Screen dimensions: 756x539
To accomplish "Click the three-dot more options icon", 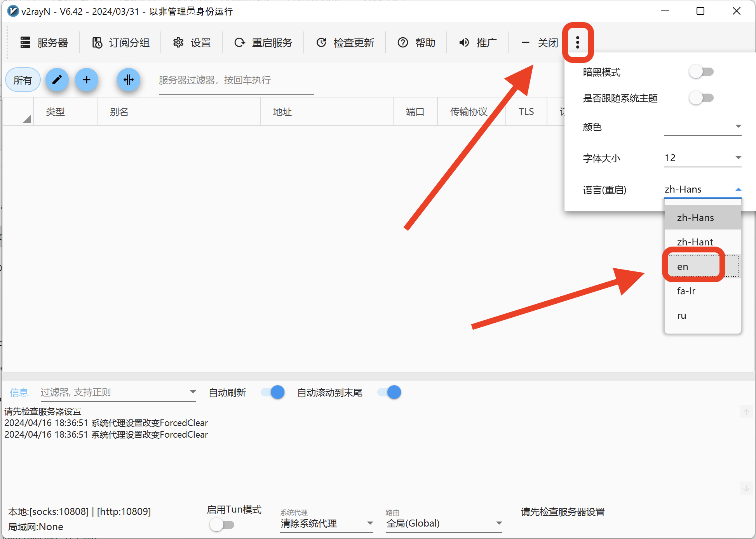I will pos(578,42).
